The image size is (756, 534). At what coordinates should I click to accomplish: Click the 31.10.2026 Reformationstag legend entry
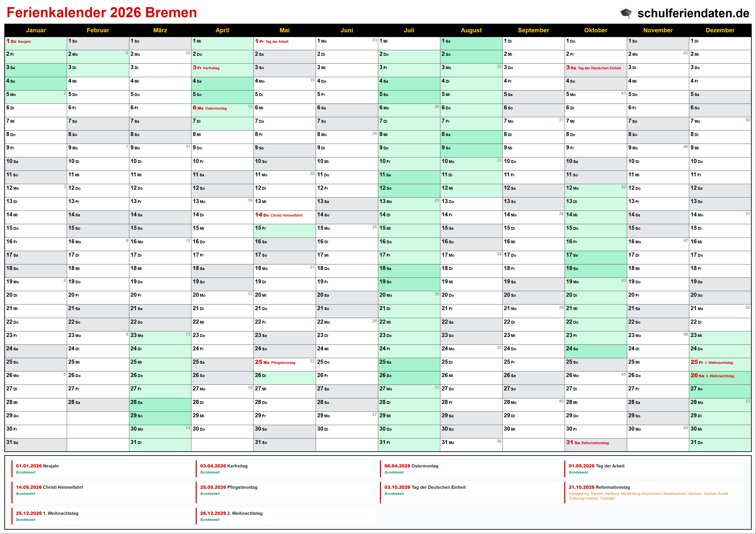pyautogui.click(x=599, y=487)
